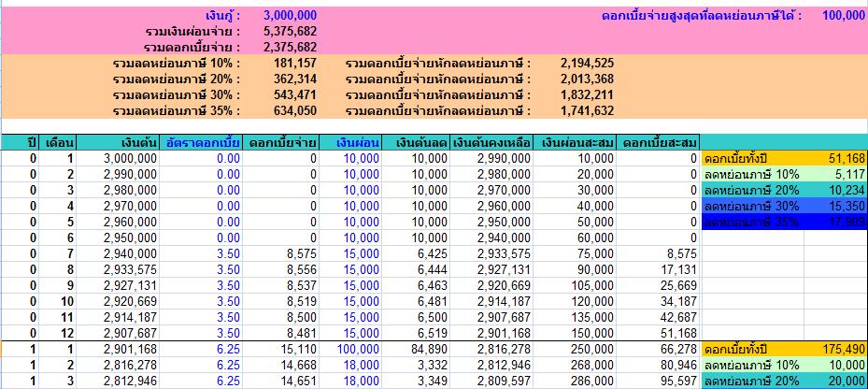Select cumulative installment cell 268,000
Image resolution: width=868 pixels, height=389 pixels.
tap(575, 366)
